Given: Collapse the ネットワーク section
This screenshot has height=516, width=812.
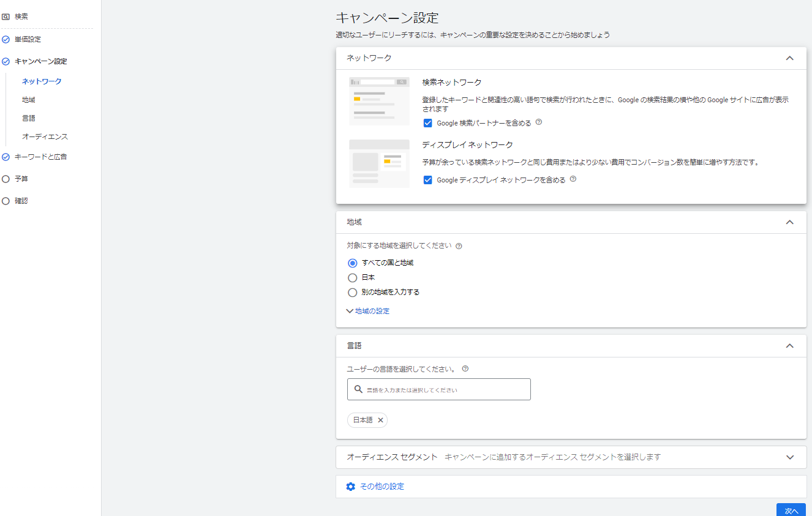Looking at the screenshot, I should coord(789,58).
